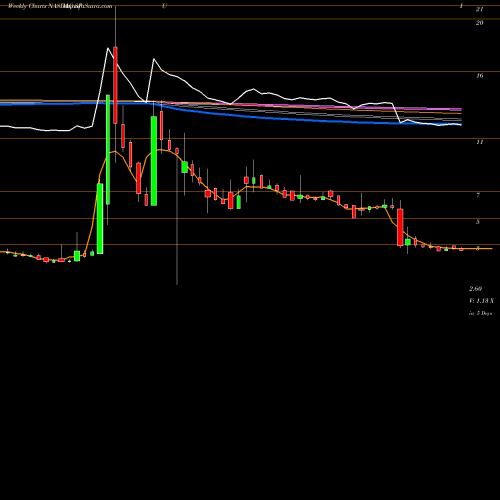Click the large red candle near chart's right end
The height and width of the screenshot is (500, 500).
400,227
